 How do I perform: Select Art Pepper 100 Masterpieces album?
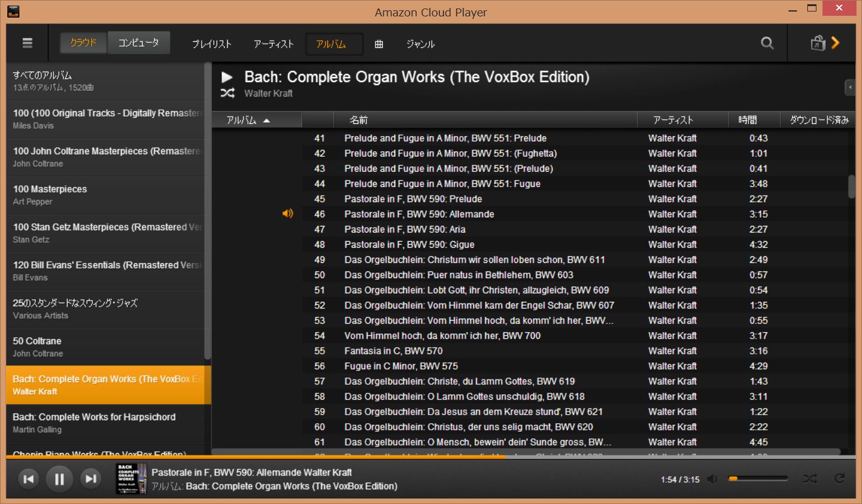coord(105,195)
